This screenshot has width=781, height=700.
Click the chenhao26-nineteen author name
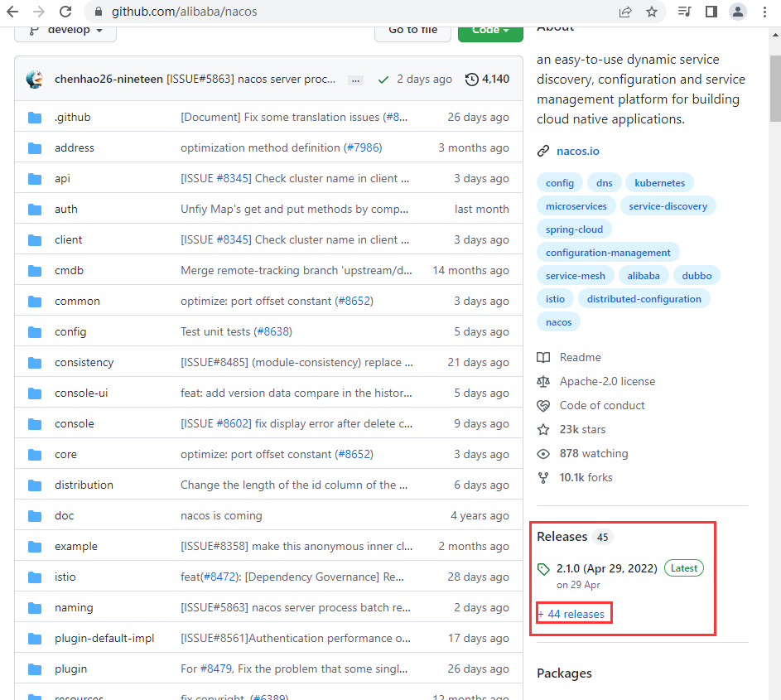point(108,80)
